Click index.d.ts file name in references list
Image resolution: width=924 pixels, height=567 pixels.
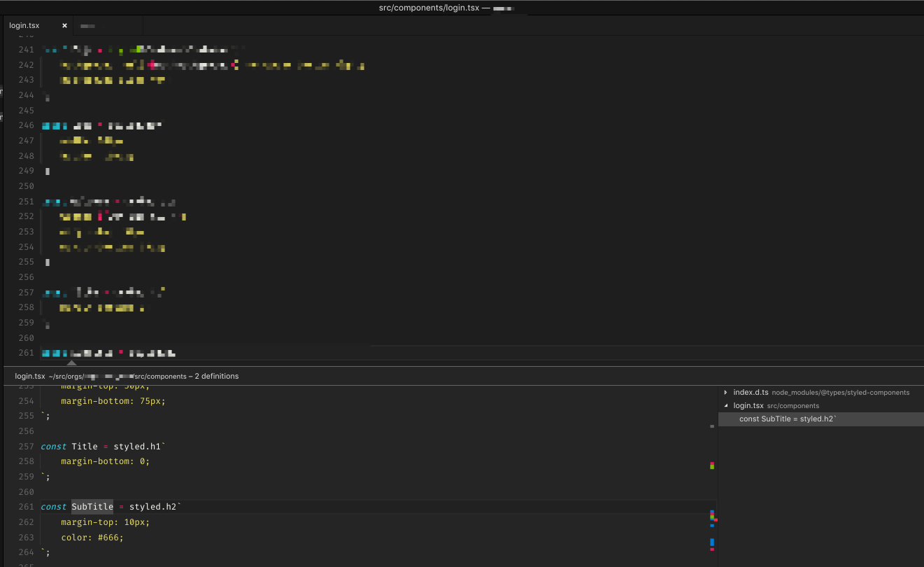751,393
